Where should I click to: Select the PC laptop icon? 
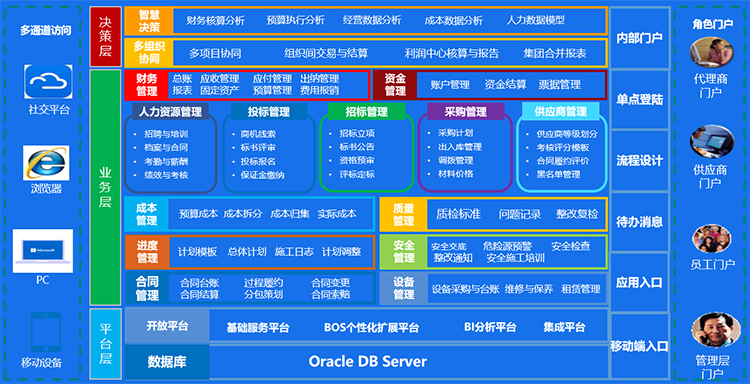pyautogui.click(x=43, y=251)
